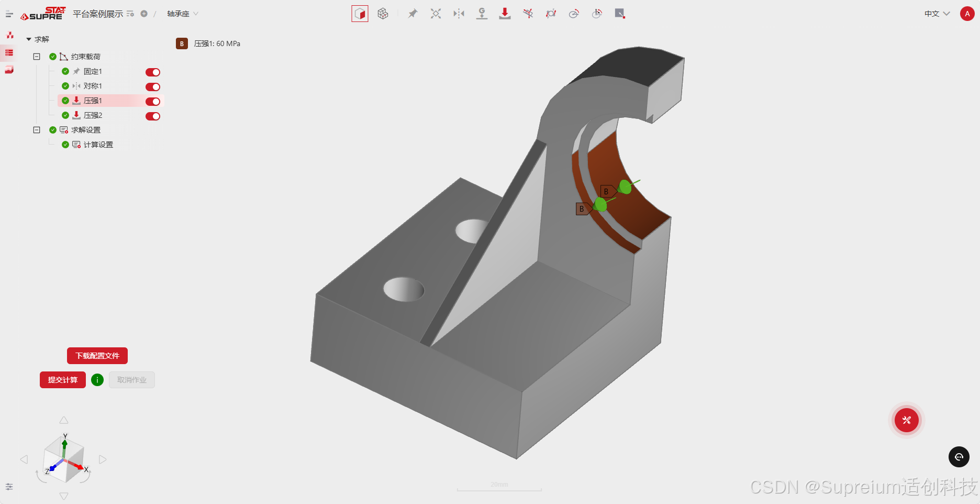Apply gravity load with the G tool

click(482, 14)
